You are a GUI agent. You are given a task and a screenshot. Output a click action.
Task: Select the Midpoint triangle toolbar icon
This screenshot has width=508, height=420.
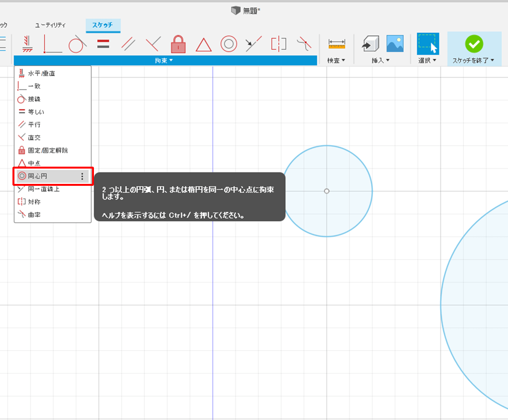click(204, 45)
